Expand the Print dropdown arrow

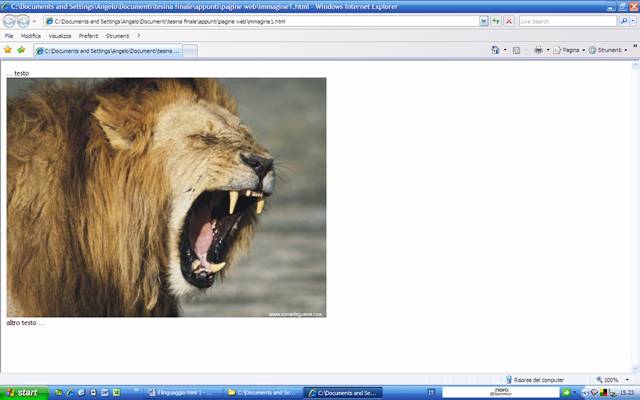548,50
